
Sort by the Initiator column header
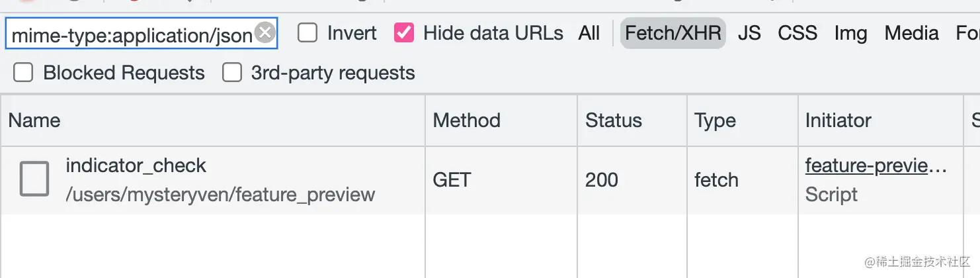(x=880, y=120)
